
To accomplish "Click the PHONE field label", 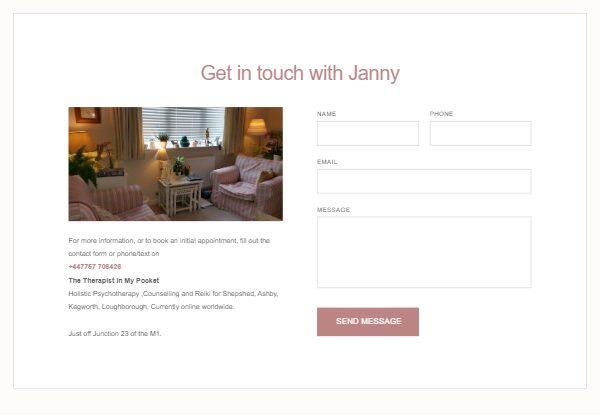I will [441, 114].
